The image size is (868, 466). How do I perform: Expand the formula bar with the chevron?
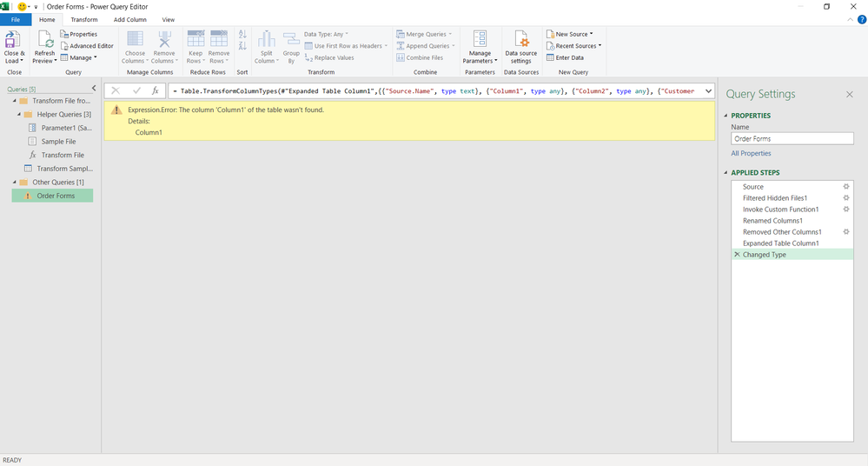click(x=708, y=91)
